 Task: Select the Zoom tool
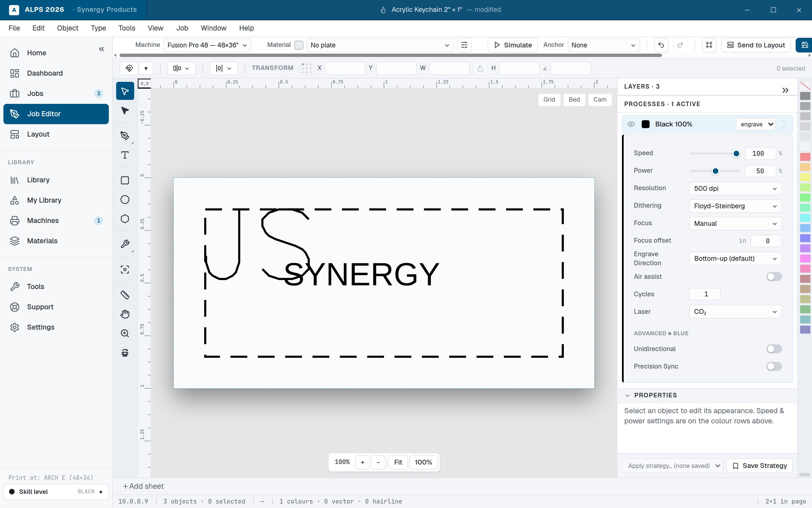(125, 333)
